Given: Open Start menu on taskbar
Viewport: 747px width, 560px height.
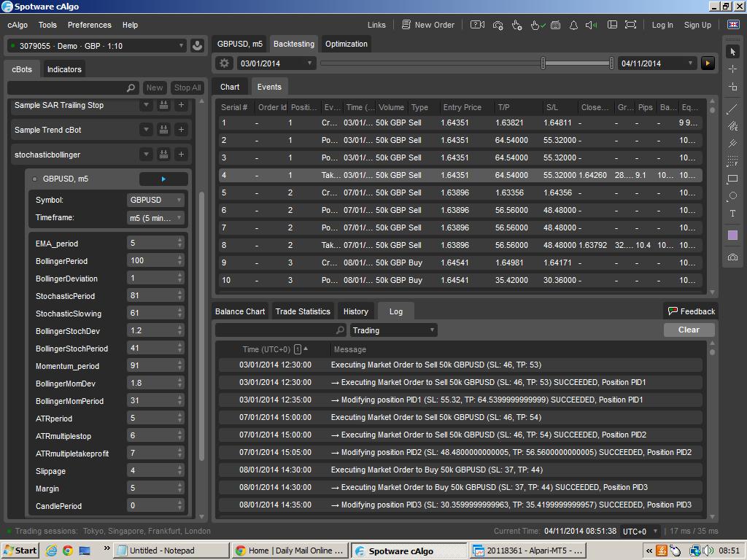Looking at the screenshot, I should 20,551.
